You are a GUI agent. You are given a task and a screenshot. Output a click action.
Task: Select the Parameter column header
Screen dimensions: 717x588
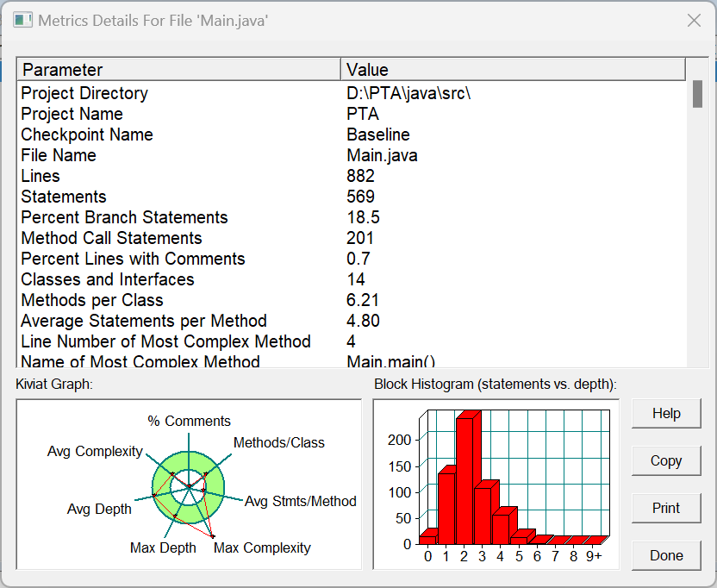178,70
